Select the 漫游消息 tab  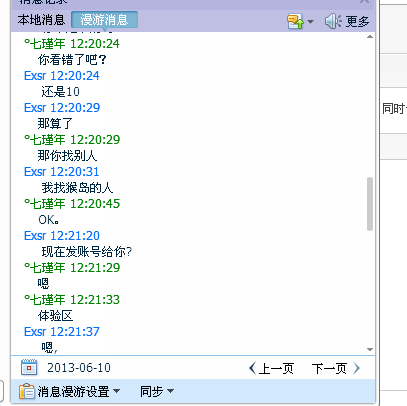coord(104,20)
